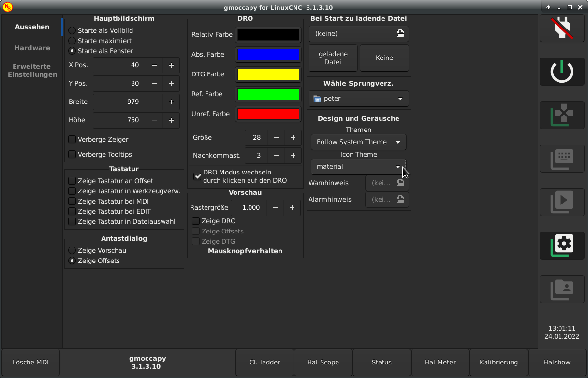588x378 pixels.
Task: Open Hal Meter
Action: [x=440, y=363]
